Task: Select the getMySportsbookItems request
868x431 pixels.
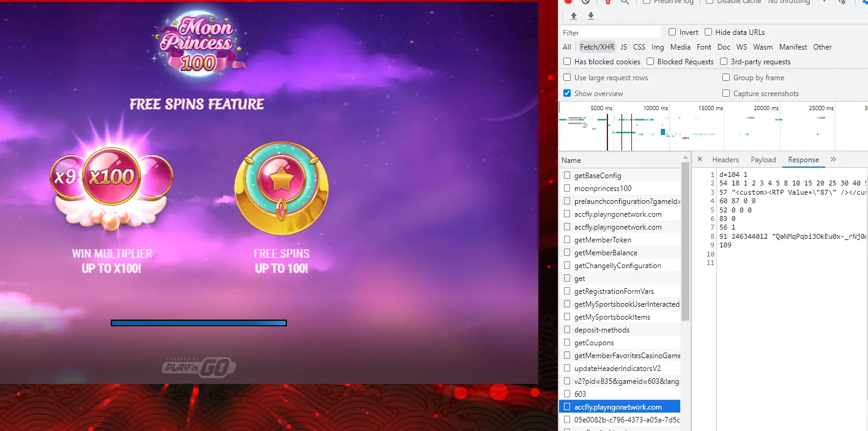Action: pos(620,317)
